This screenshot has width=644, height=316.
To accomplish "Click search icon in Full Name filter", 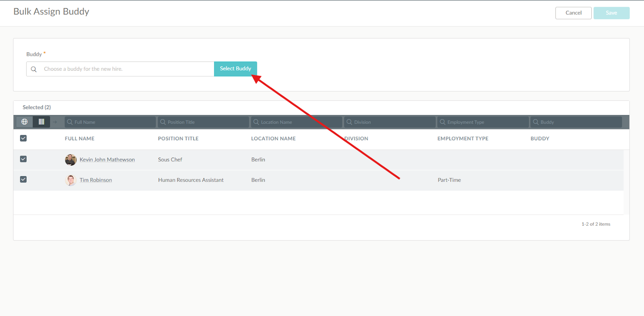I will (x=70, y=122).
